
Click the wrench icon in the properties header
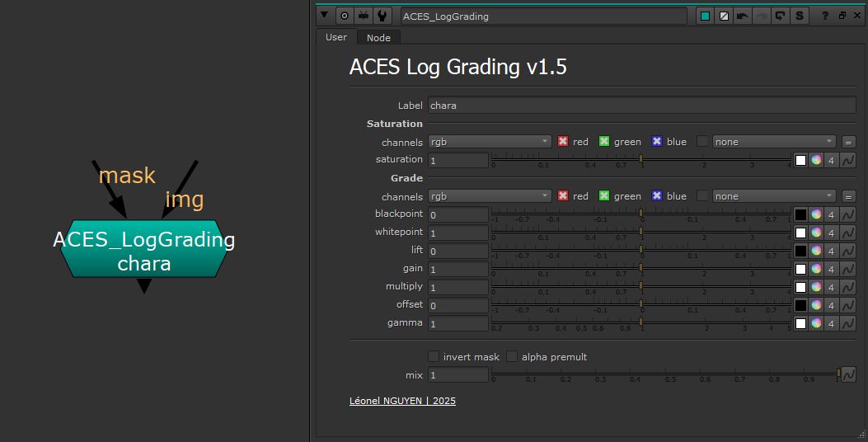tap(382, 16)
